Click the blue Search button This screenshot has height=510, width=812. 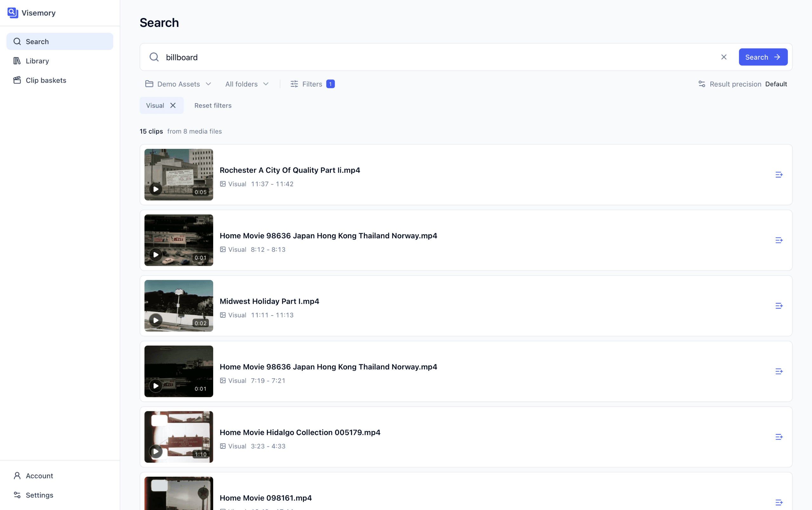(x=763, y=57)
